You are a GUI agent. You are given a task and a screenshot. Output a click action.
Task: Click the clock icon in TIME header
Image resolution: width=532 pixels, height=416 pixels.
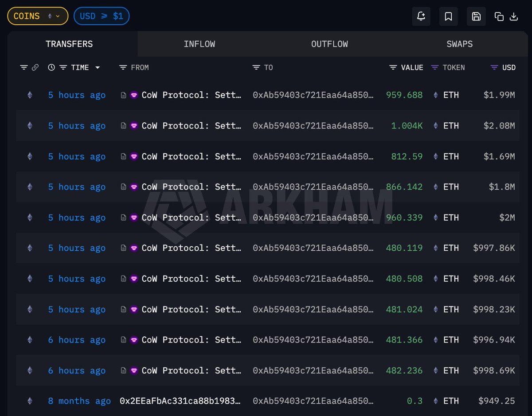tap(51, 67)
